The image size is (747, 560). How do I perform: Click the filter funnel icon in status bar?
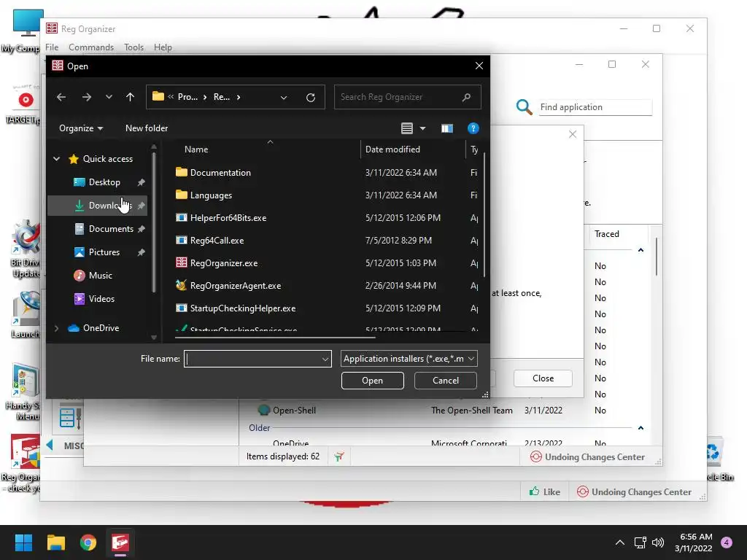[338, 456]
